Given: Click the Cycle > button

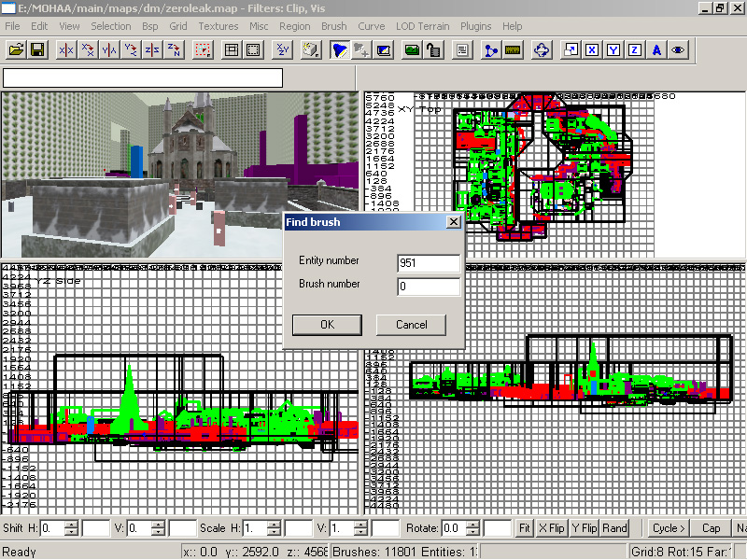Looking at the screenshot, I should point(669,528).
